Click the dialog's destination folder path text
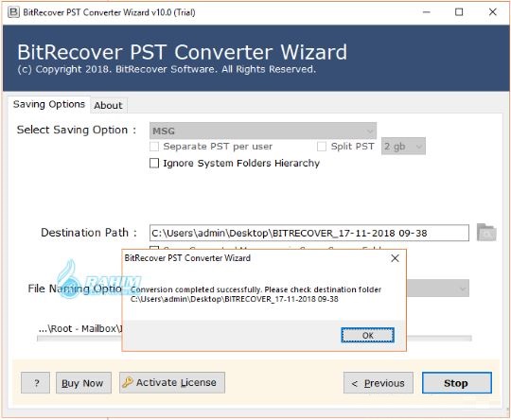This screenshot has width=511, height=420. [x=235, y=299]
